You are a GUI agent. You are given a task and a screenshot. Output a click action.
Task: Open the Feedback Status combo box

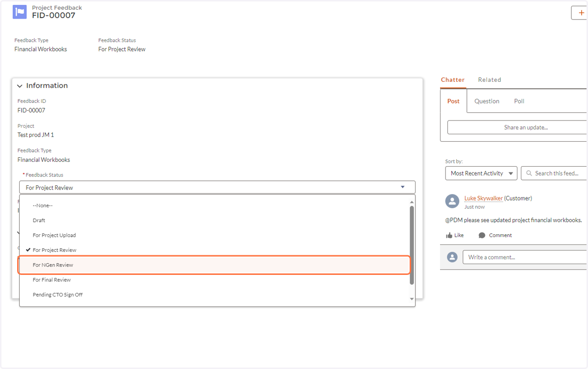[217, 187]
